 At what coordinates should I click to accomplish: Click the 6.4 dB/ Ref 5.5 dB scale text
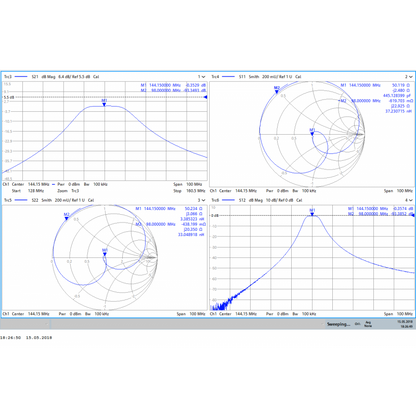[74, 77]
